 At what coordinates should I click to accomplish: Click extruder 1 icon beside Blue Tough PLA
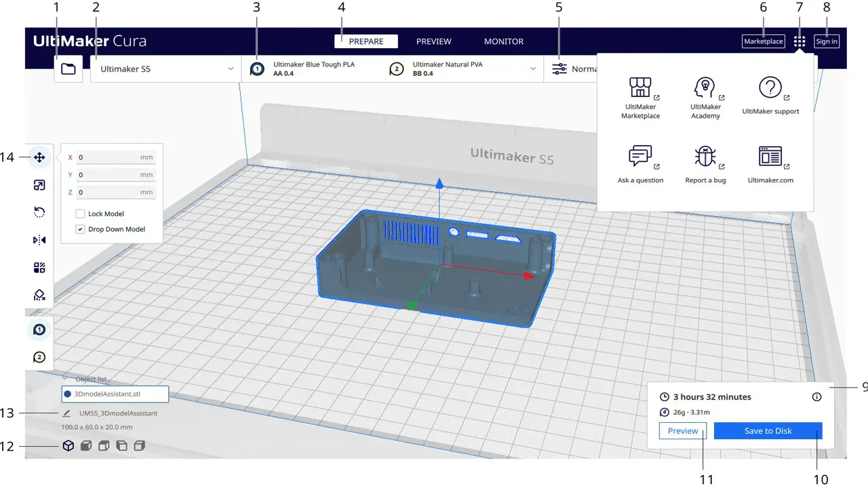(257, 69)
